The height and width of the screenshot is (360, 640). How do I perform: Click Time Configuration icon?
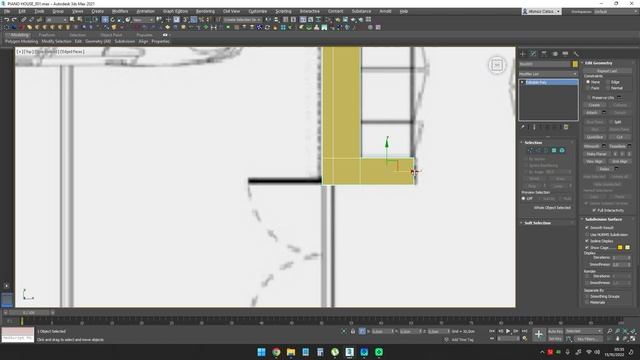(x=525, y=338)
